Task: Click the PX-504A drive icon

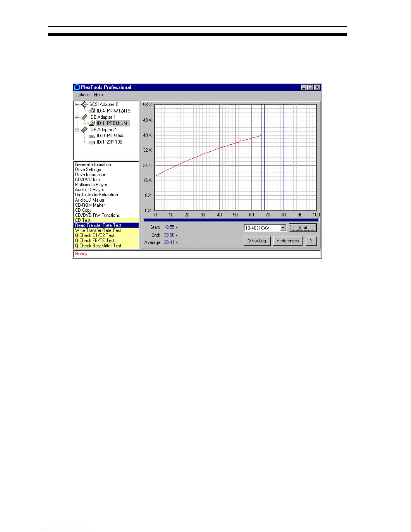Action: (x=92, y=136)
